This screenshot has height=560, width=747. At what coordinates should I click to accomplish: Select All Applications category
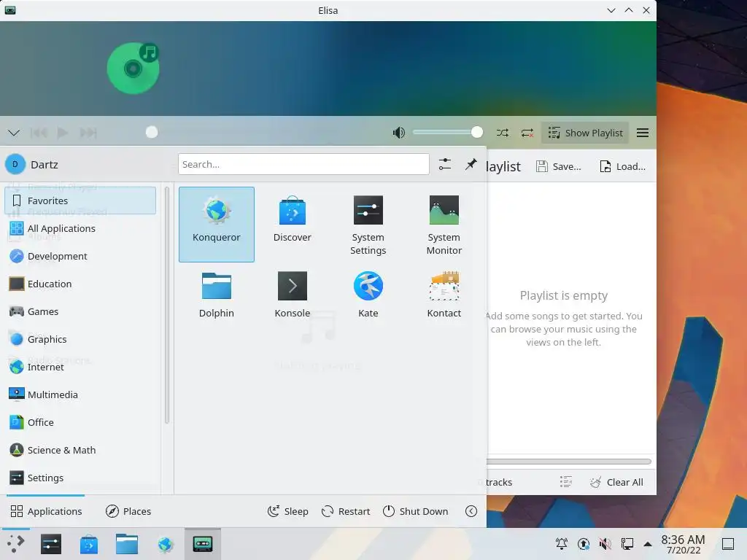click(80, 228)
